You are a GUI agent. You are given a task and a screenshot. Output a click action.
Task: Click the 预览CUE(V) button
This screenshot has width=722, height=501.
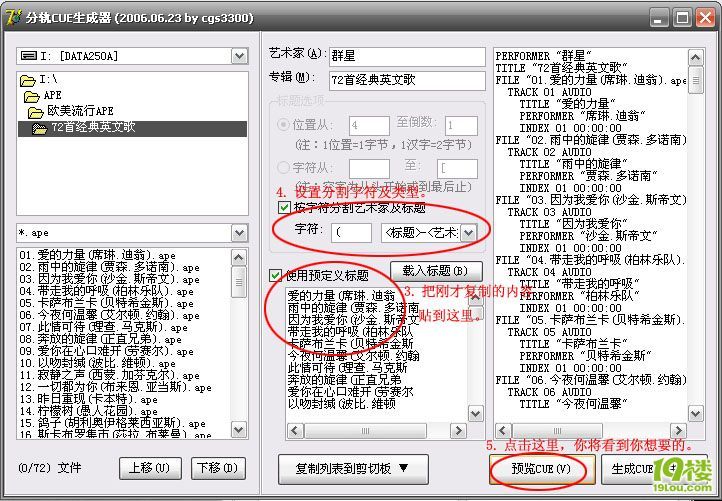pos(541,469)
